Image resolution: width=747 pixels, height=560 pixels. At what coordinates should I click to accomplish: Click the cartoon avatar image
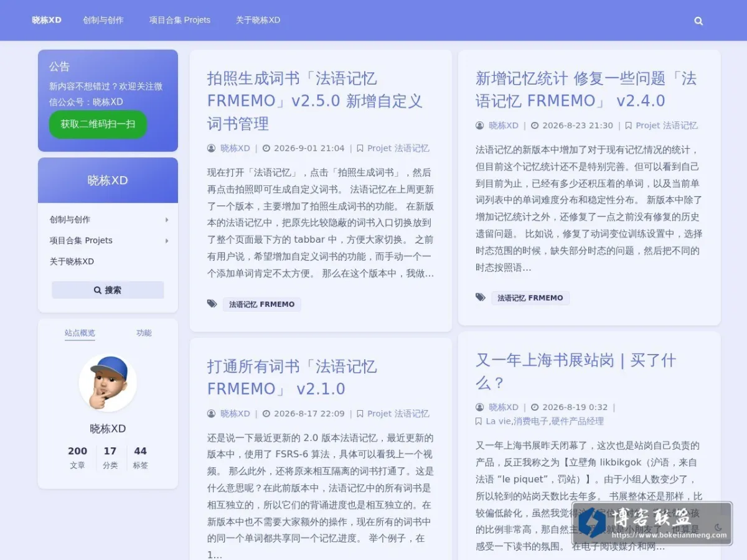click(x=108, y=383)
